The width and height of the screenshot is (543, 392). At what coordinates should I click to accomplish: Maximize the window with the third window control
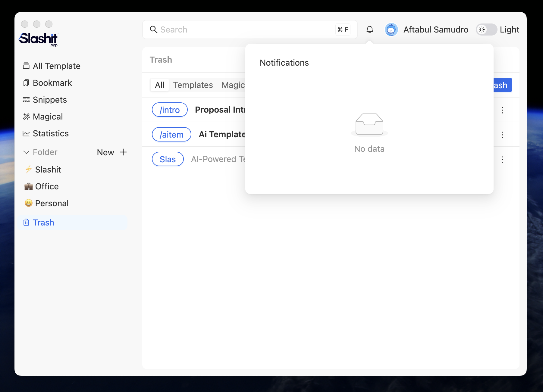(49, 24)
